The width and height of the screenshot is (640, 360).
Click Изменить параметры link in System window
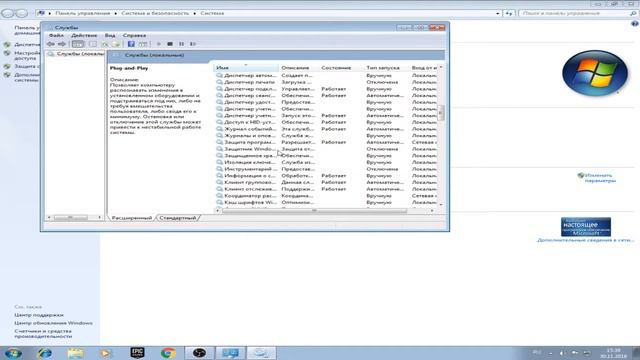(x=600, y=178)
